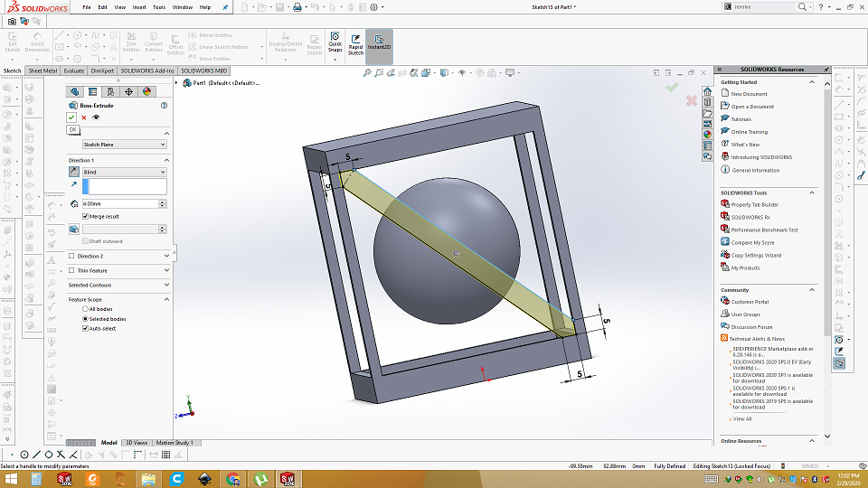Screen dimensions: 868x488
Task: Click Display/Delete Relations tool
Action: click(x=286, y=42)
